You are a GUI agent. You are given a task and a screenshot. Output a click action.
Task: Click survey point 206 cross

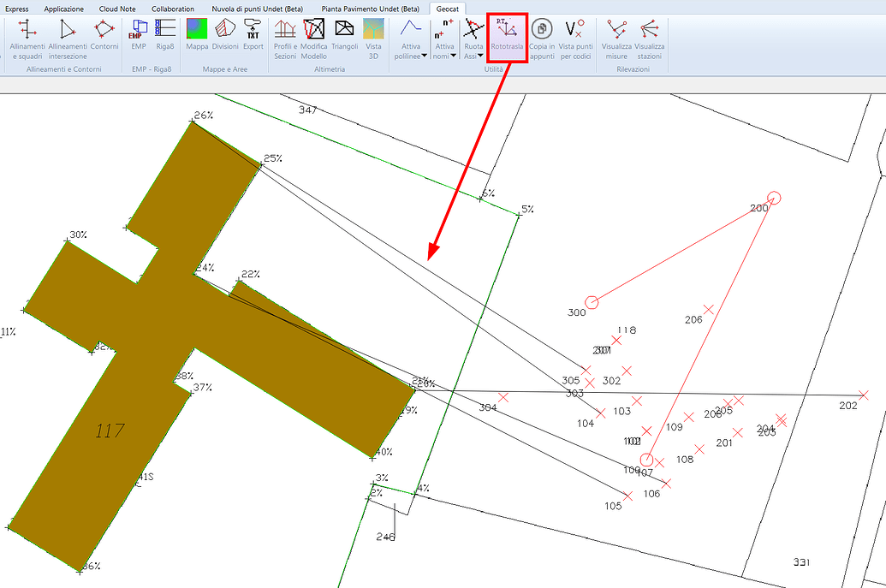point(709,310)
